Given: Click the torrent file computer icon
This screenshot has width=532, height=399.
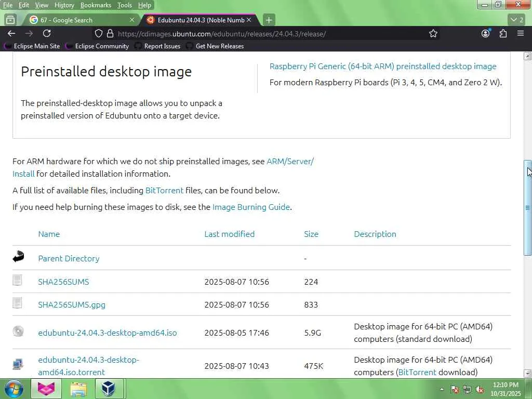Looking at the screenshot, I should (18, 364).
